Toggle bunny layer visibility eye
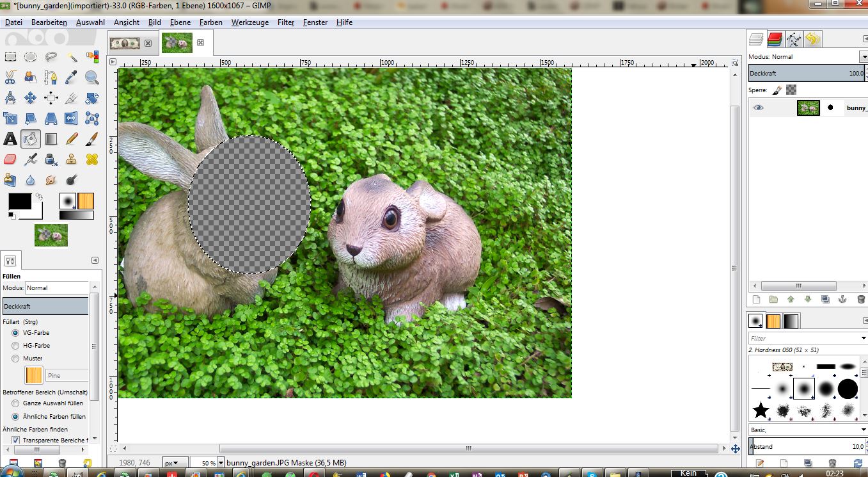 758,108
